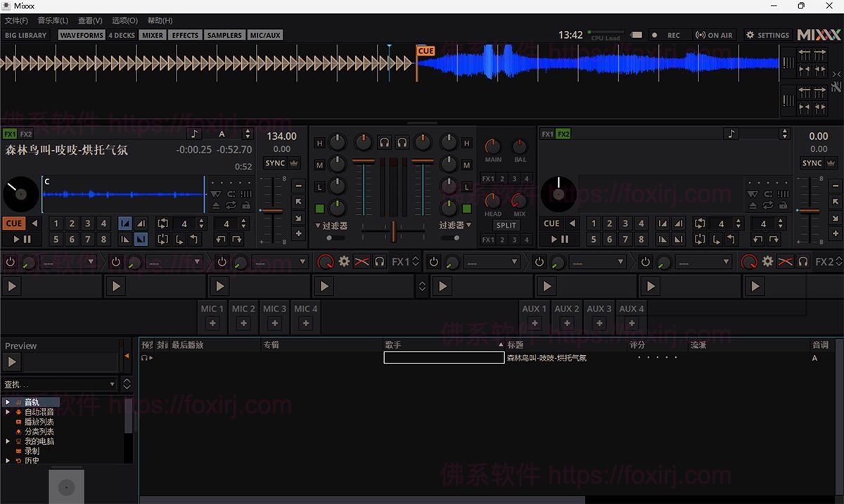Open the 查找 search box dropdown
Image resolution: width=844 pixels, height=504 pixels.
coord(113,385)
